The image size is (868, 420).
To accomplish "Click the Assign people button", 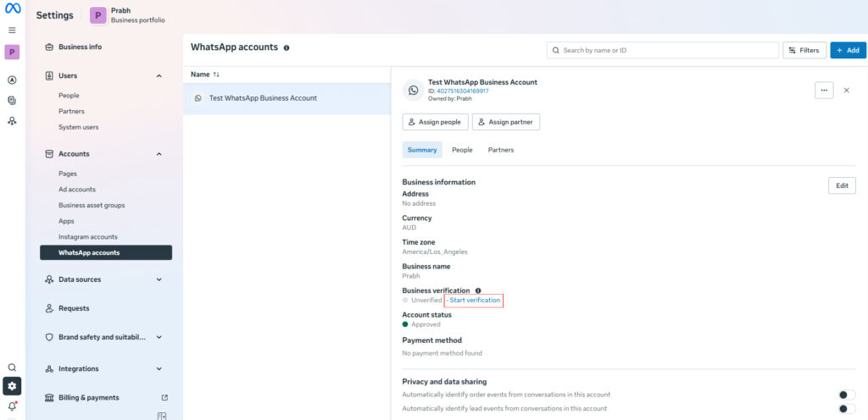I will pyautogui.click(x=435, y=122).
